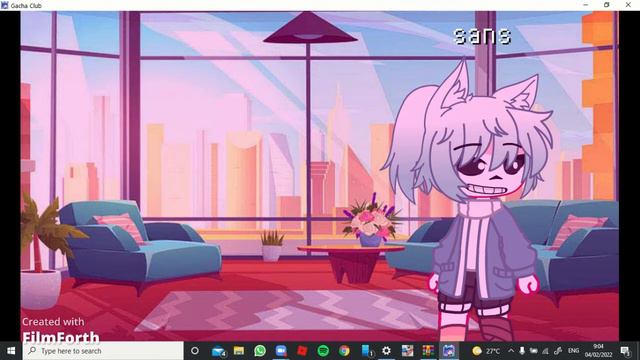The width and height of the screenshot is (640, 360).
Task: Click the battery tray icon
Action: click(x=533, y=351)
